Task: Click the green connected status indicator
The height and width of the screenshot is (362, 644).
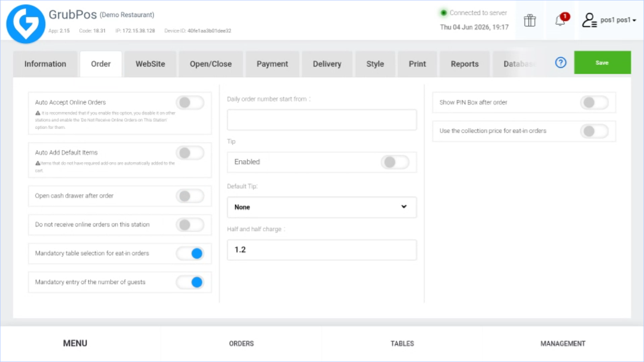Action: (x=444, y=13)
